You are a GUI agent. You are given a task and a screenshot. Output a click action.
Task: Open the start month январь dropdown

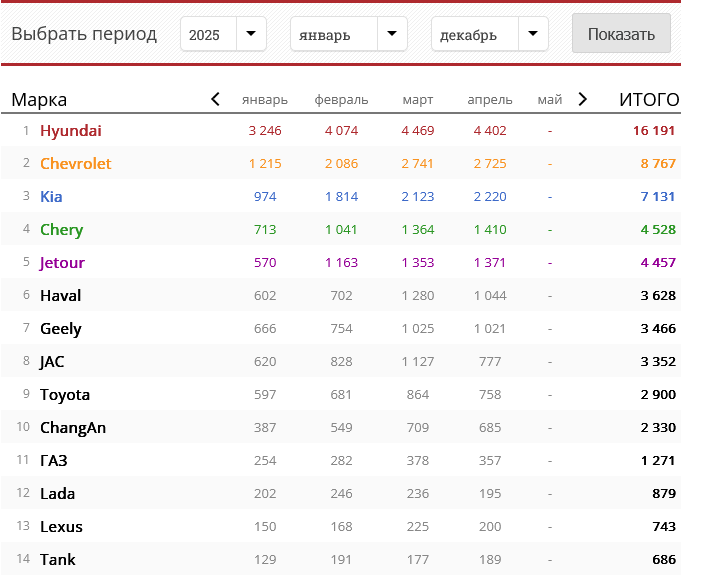(x=349, y=34)
